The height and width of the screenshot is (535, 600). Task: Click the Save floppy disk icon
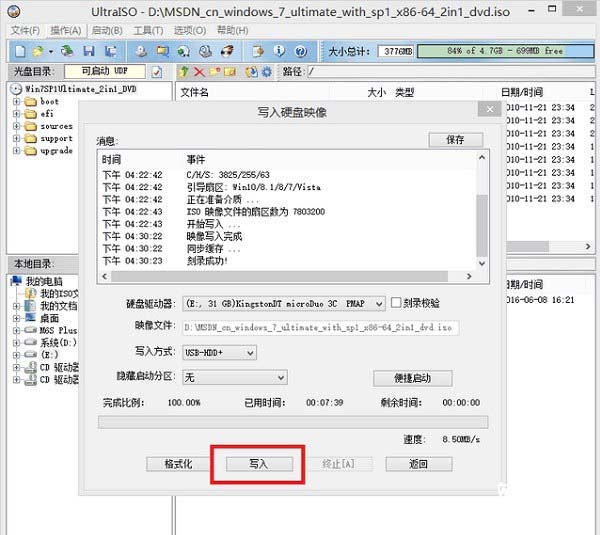(89, 51)
